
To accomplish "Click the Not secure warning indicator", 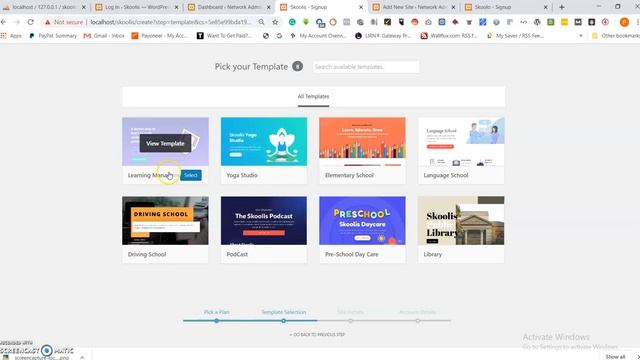I will [x=64, y=22].
